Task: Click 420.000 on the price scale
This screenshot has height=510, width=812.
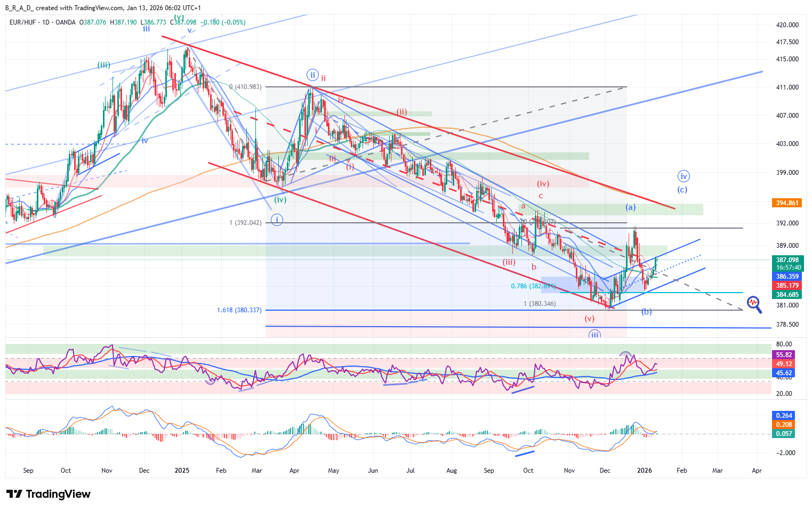Action: tap(787, 25)
